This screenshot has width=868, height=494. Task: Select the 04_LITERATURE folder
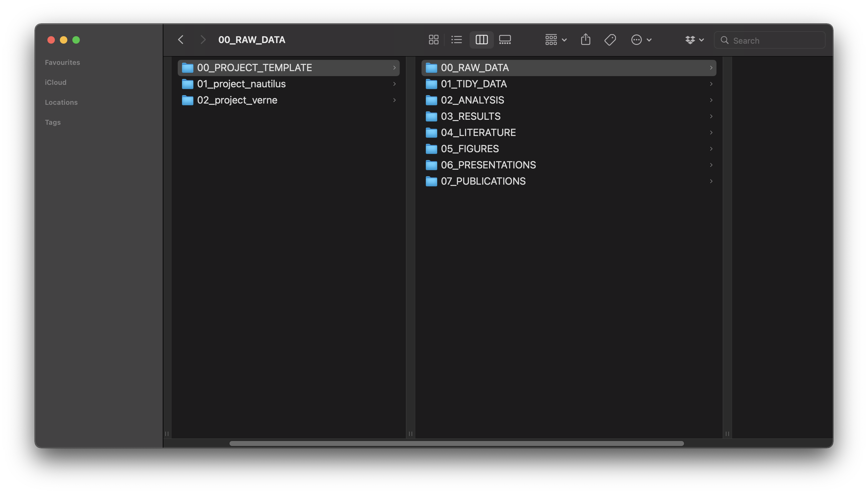pyautogui.click(x=568, y=133)
